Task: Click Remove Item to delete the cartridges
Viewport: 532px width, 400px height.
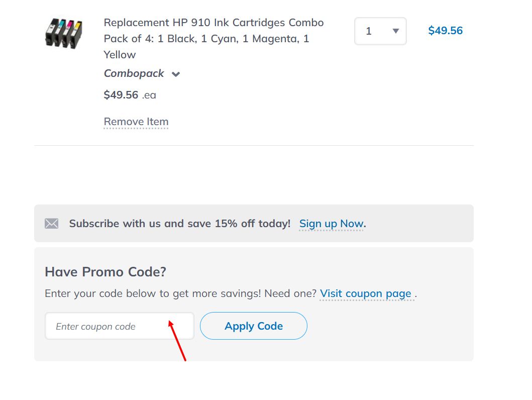Action: (x=136, y=121)
